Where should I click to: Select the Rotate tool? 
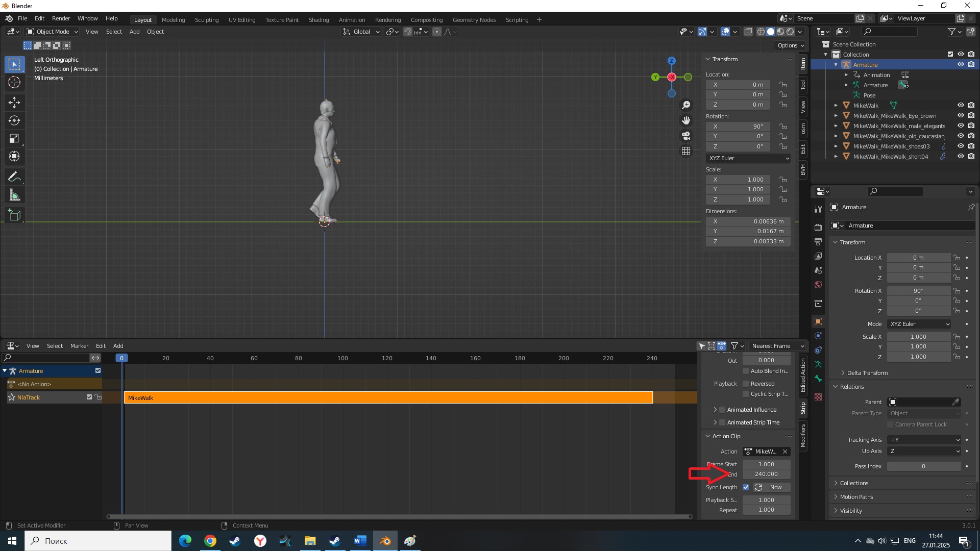[14, 121]
